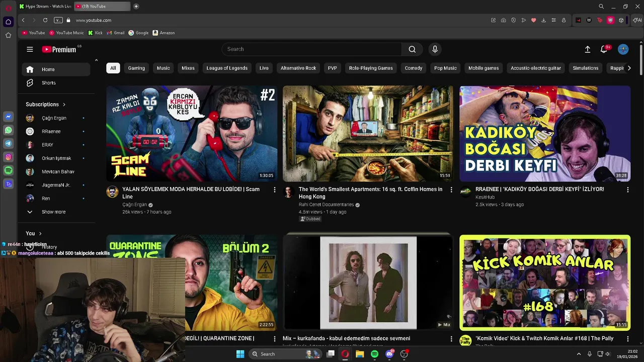Image resolution: width=644 pixels, height=362 pixels.
Task: Open Opera sidebar bookmarks star
Action: pos(8,35)
